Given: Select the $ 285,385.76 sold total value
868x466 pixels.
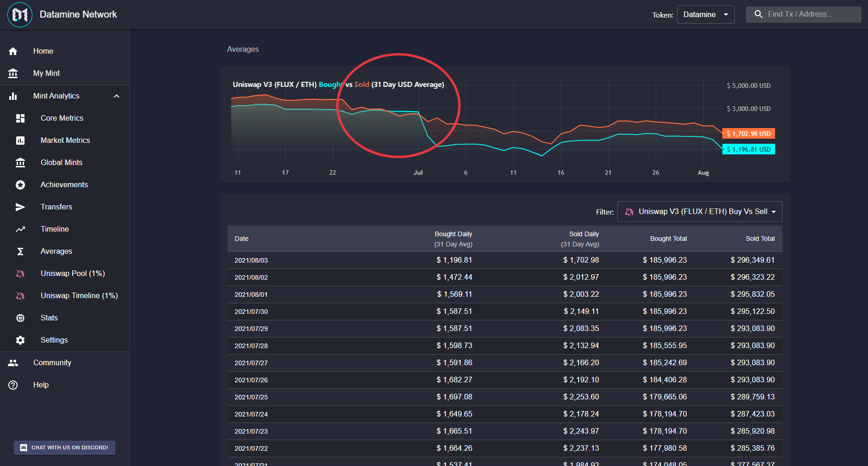Looking at the screenshot, I should click(x=753, y=448).
